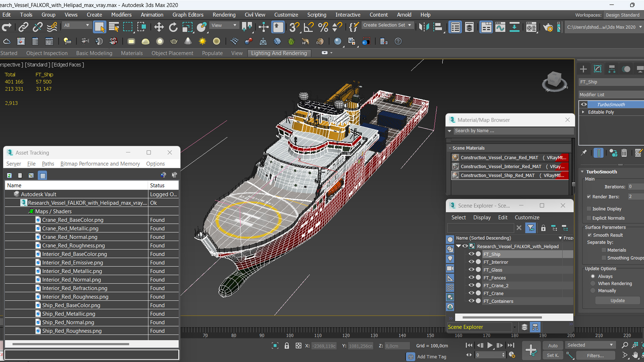
Task: Open the Align tool
Action: (x=438, y=27)
